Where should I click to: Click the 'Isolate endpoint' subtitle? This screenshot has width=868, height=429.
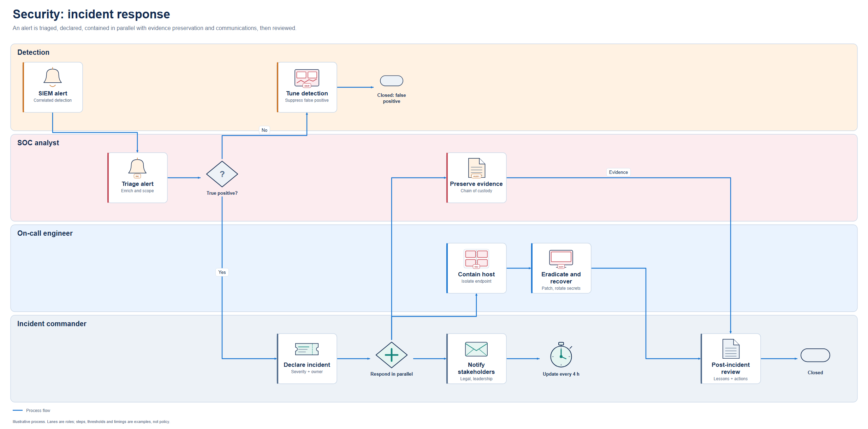click(x=476, y=281)
